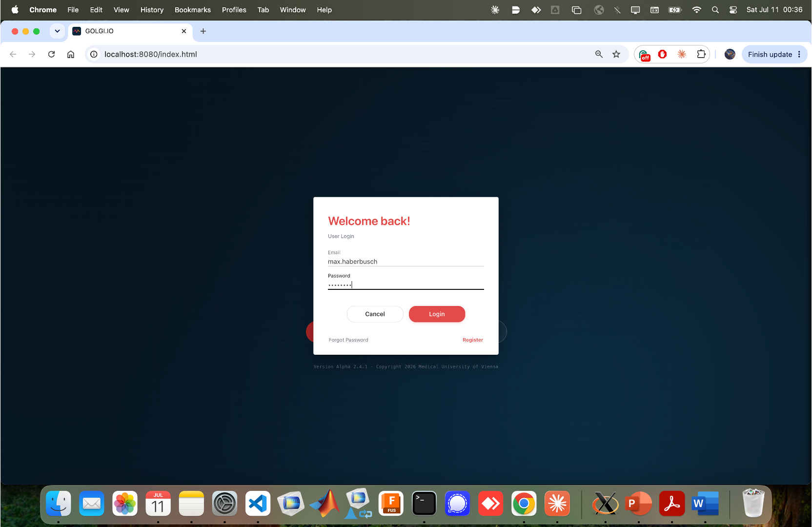Viewport: 812px width, 527px height.
Task: Cancel the login dialog
Action: pos(375,314)
